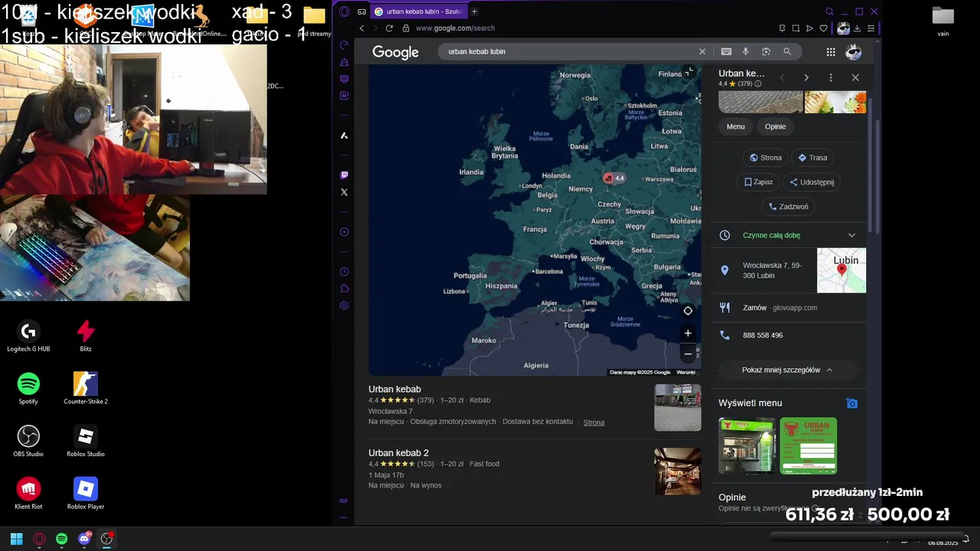Image resolution: width=980 pixels, height=551 pixels.
Task: Zoom in on the map
Action: click(688, 333)
